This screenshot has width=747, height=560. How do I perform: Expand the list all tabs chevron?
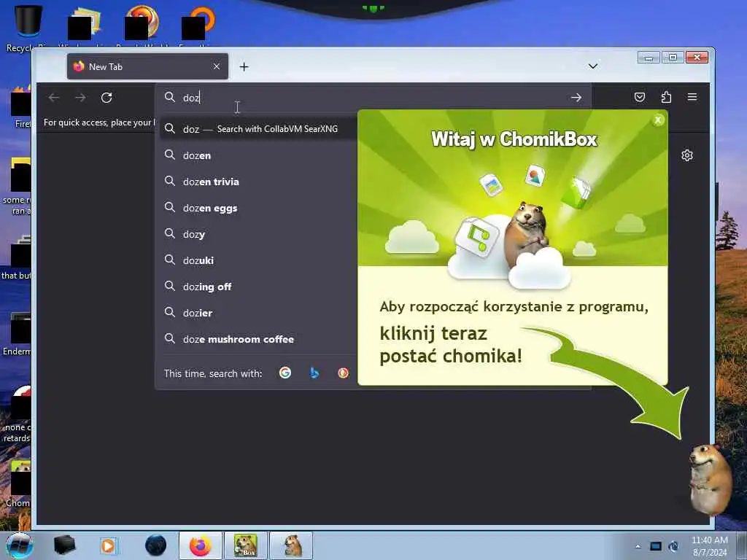(592, 66)
